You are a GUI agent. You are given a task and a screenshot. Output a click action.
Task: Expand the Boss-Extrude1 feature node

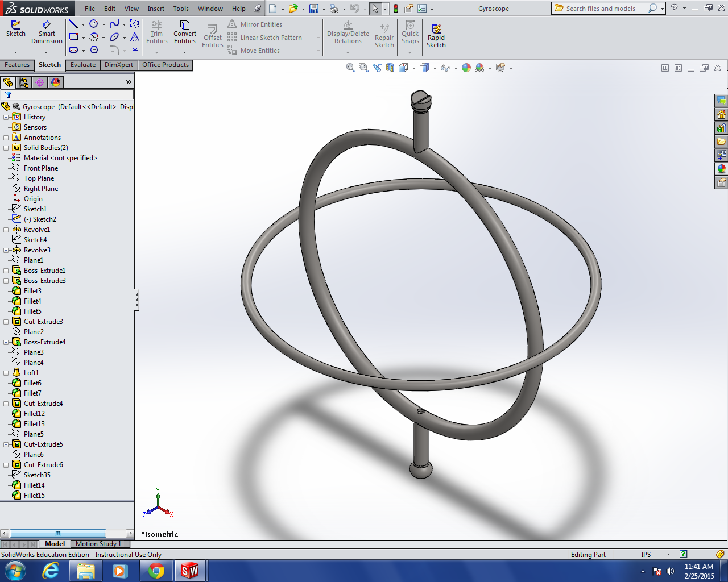(x=6, y=271)
